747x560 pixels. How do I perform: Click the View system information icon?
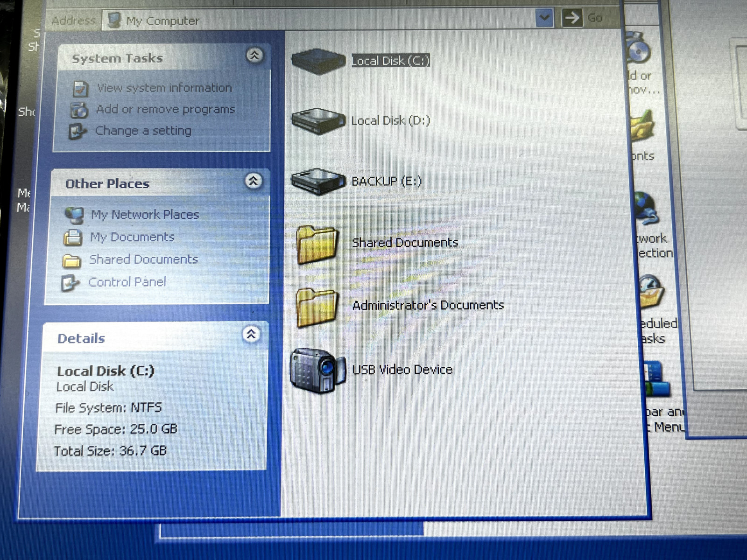coord(81,88)
